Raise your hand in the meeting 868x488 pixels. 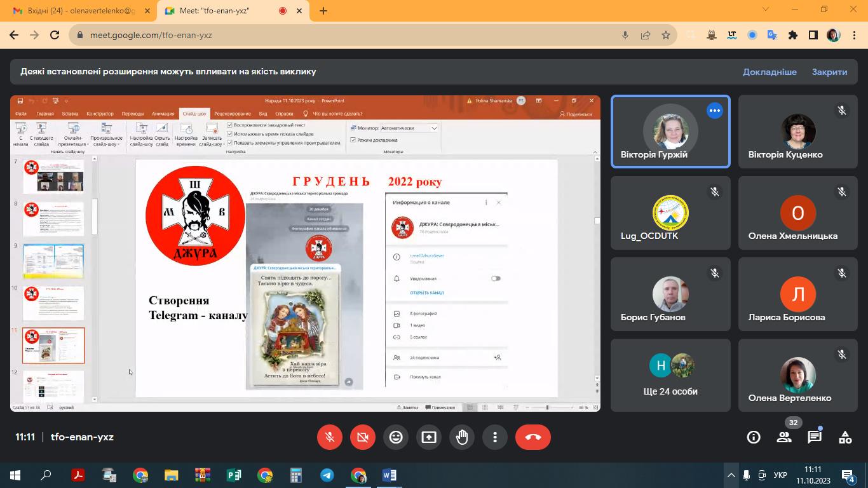click(462, 437)
